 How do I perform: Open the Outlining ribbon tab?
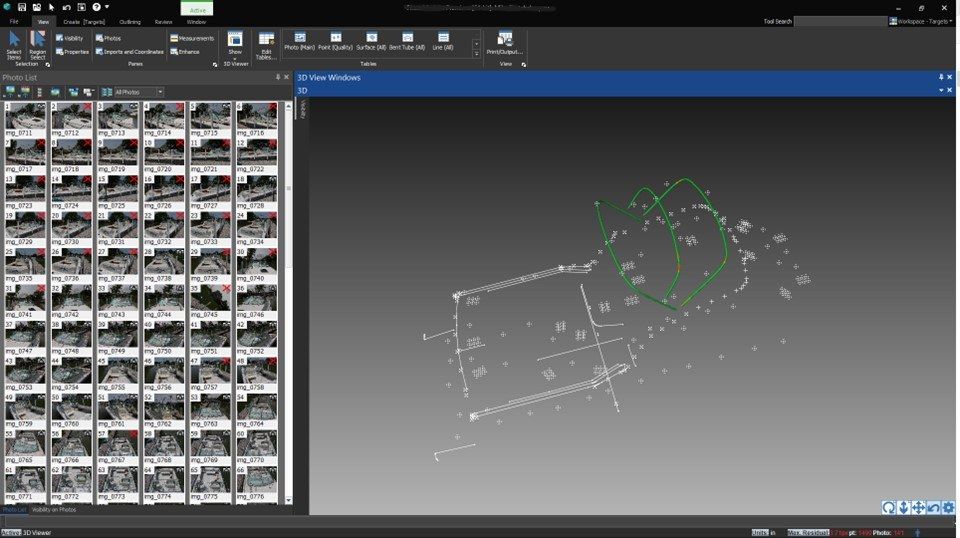(x=130, y=21)
